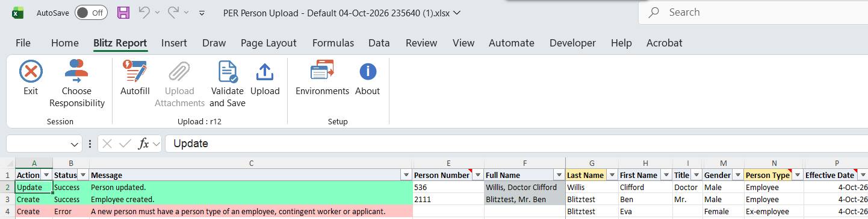868x219 pixels.
Task: Select the Update cell in row 2
Action: [x=34, y=188]
